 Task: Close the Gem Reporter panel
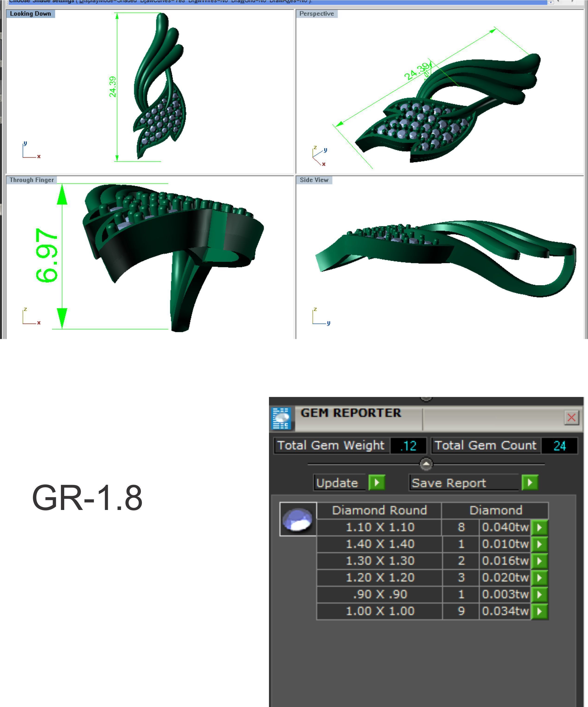click(x=572, y=417)
